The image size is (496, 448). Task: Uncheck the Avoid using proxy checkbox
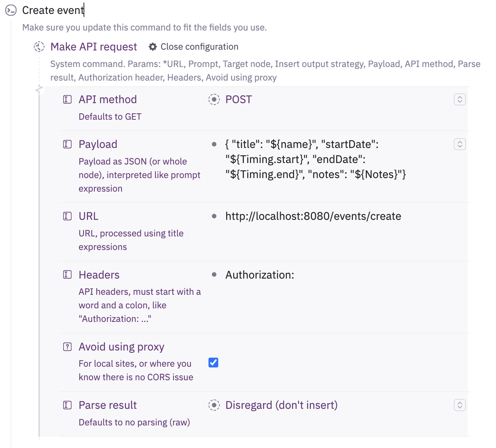coord(213,363)
